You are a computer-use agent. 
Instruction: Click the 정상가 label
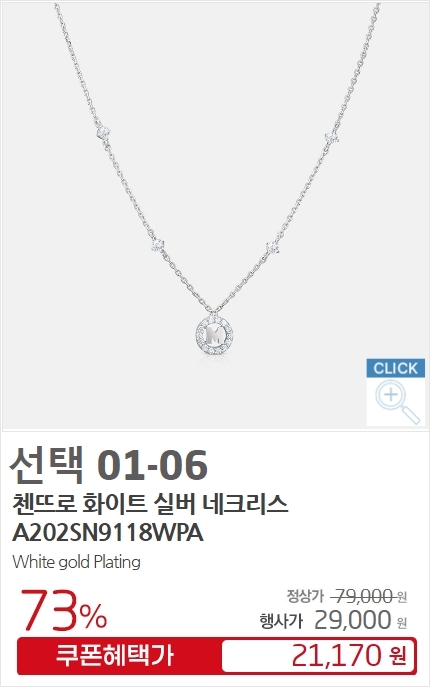(306, 596)
